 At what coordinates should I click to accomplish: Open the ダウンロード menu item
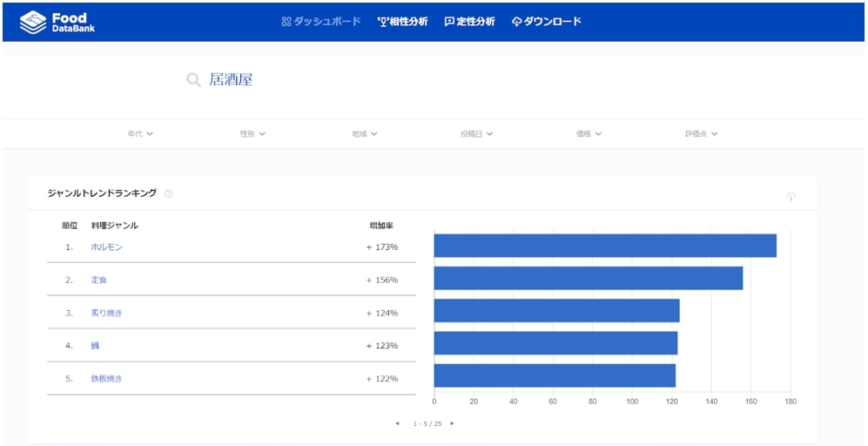(546, 22)
